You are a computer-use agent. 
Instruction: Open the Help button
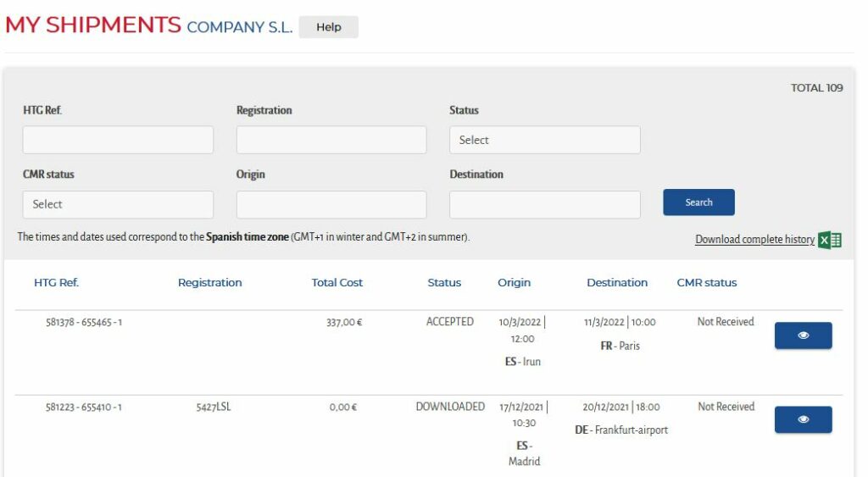tap(329, 27)
